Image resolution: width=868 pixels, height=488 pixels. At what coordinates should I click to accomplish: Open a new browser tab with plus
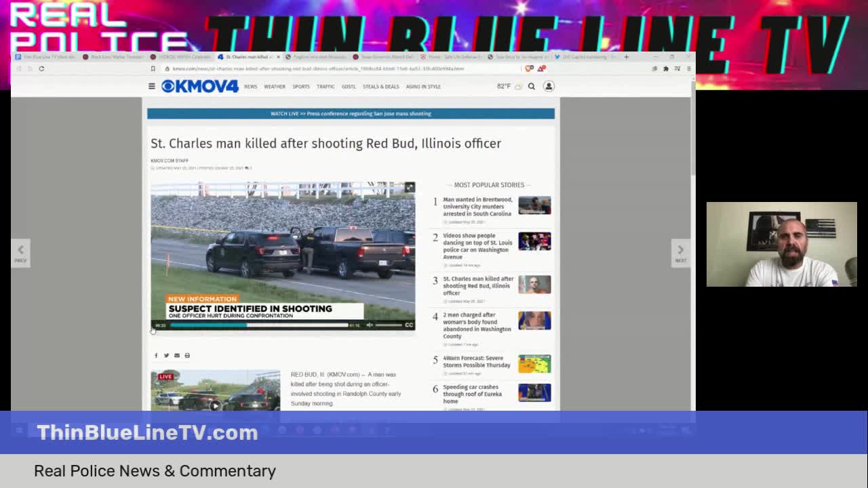coord(626,57)
